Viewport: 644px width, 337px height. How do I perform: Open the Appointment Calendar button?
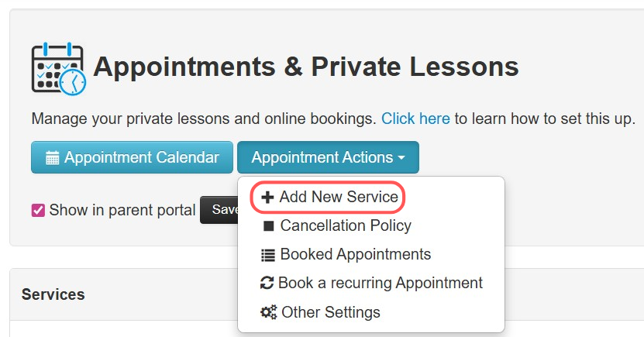132,157
